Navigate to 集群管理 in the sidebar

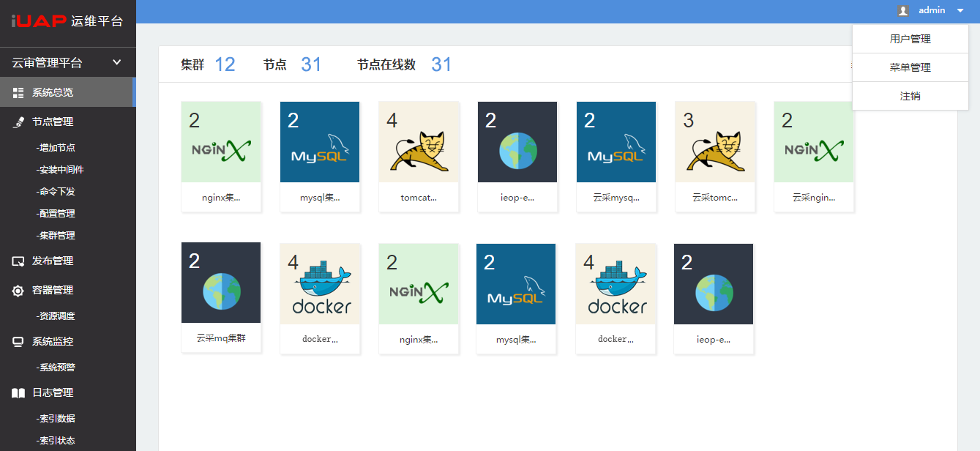point(56,236)
